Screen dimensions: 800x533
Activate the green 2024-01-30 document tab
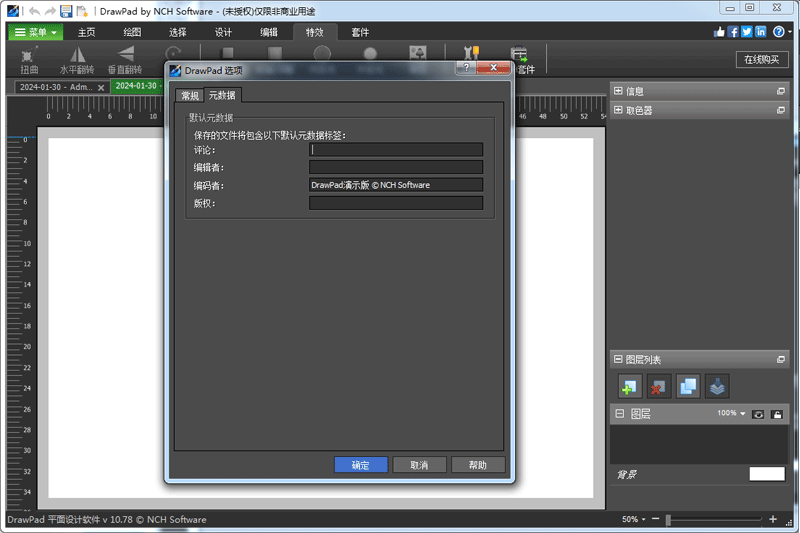(x=136, y=86)
